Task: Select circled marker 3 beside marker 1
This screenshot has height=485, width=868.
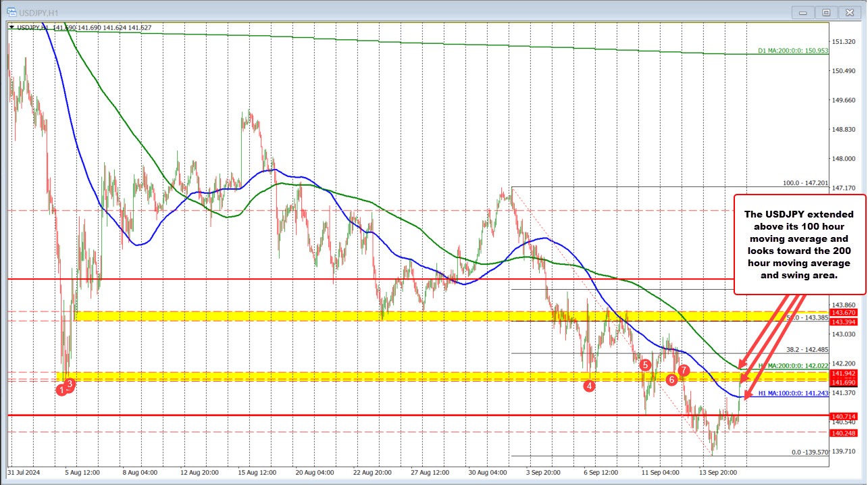Action: pyautogui.click(x=68, y=384)
